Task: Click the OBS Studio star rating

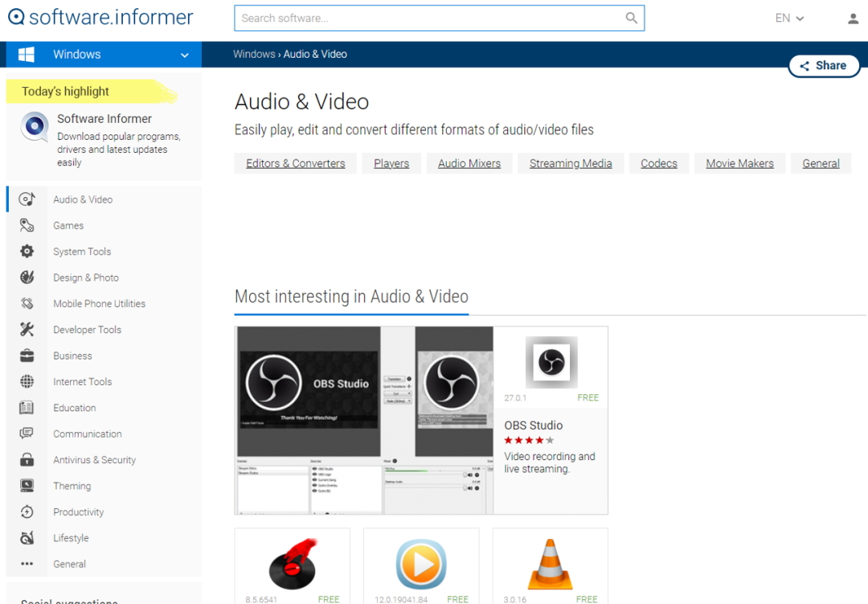Action: [528, 440]
